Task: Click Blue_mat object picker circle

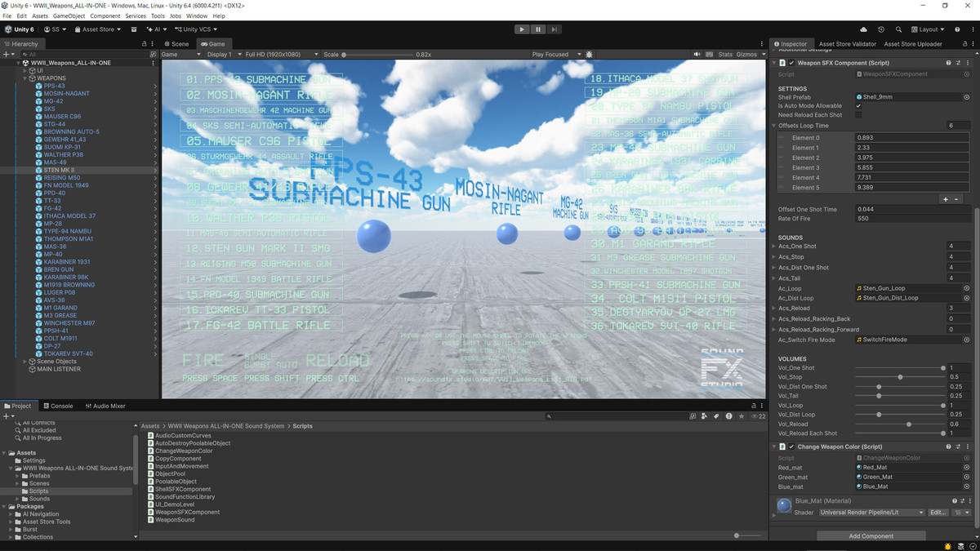Action: point(967,487)
